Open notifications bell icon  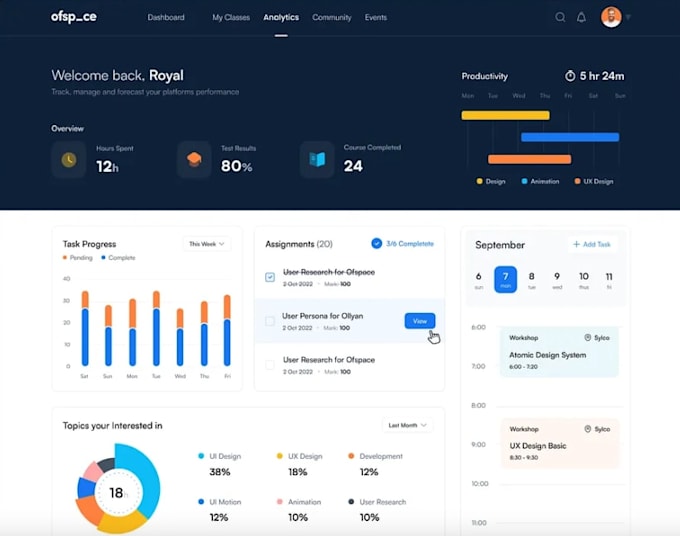pyautogui.click(x=581, y=17)
